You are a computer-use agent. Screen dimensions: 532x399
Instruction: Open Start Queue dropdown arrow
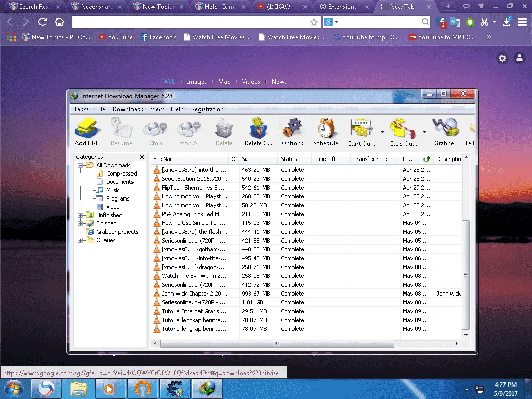[x=382, y=131]
